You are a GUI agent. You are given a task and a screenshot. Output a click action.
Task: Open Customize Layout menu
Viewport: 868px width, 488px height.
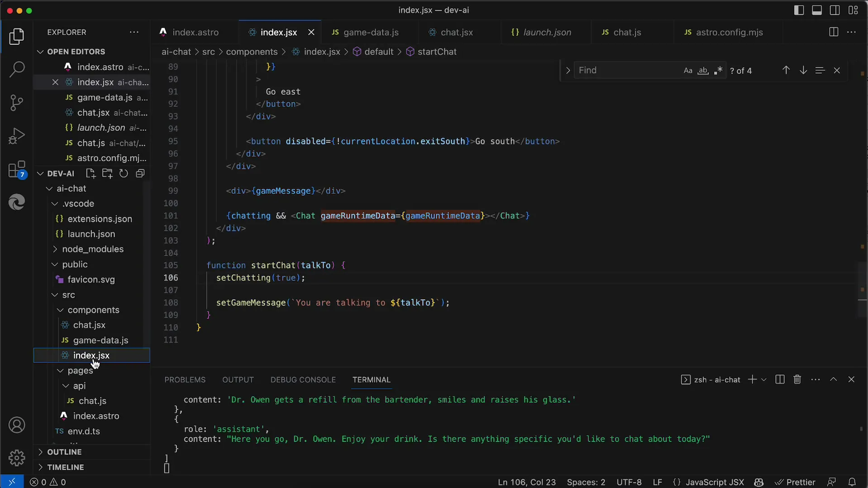tap(853, 10)
